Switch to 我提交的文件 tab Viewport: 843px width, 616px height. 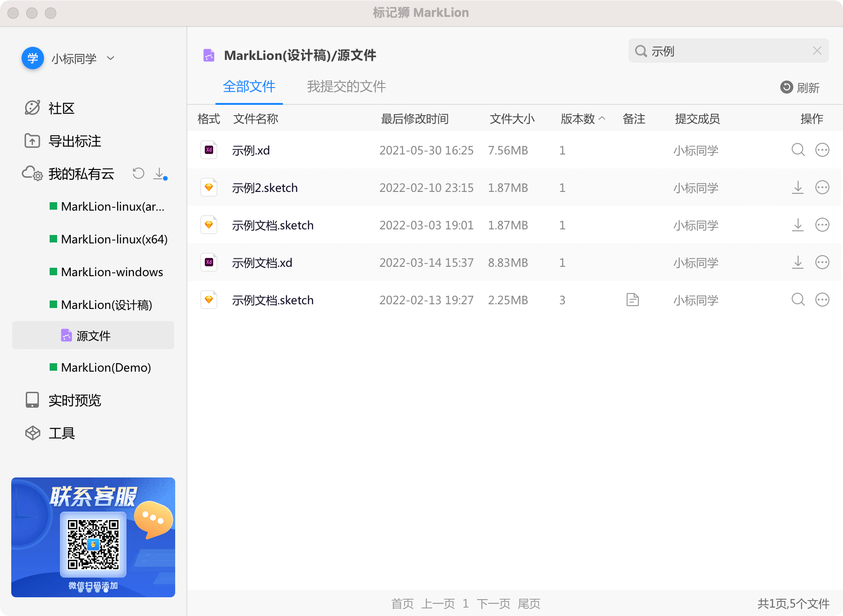coord(346,87)
